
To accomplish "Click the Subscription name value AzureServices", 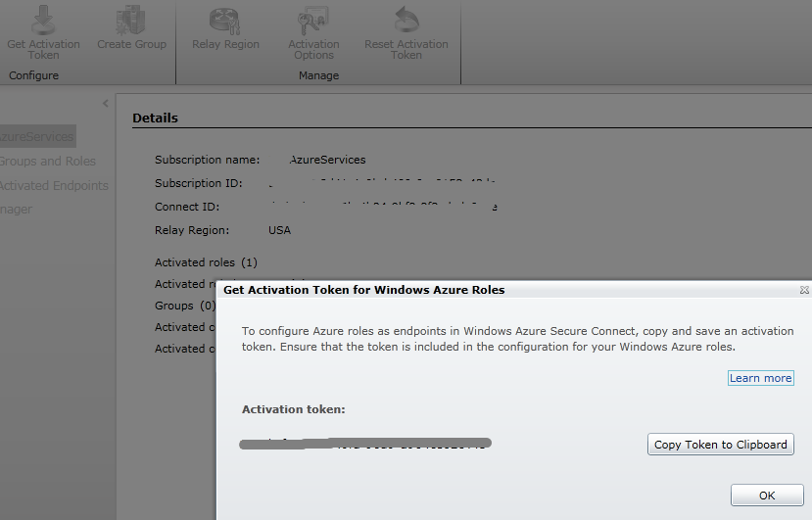I will [x=327, y=160].
